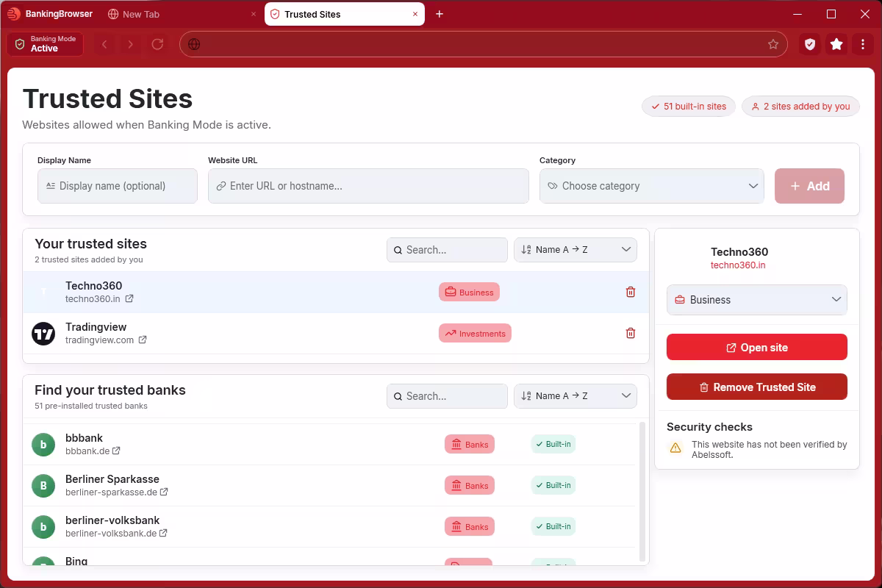Click the Tradingview logo icon
The width and height of the screenshot is (882, 588).
tap(43, 334)
